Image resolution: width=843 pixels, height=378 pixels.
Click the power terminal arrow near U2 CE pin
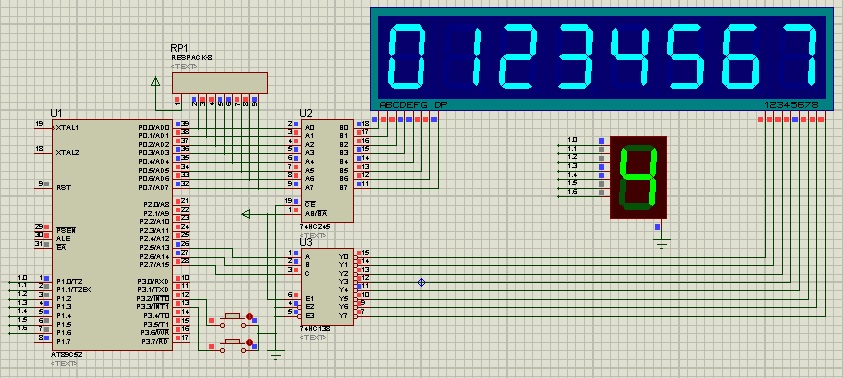pos(246,214)
